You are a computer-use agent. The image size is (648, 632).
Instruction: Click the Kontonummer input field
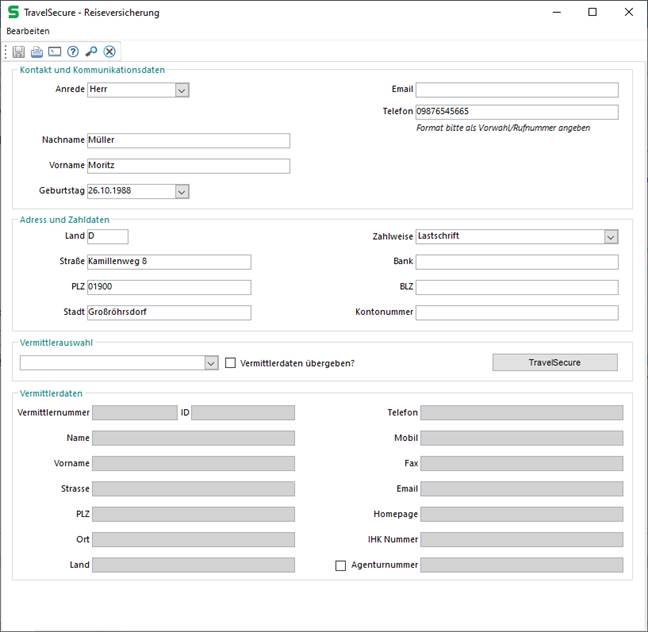(516, 312)
